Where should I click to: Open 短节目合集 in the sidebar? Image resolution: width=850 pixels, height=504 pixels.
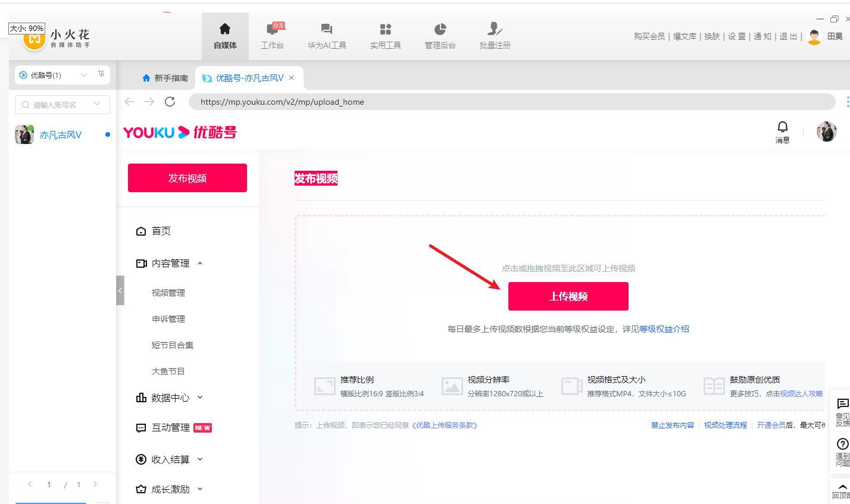pos(173,345)
